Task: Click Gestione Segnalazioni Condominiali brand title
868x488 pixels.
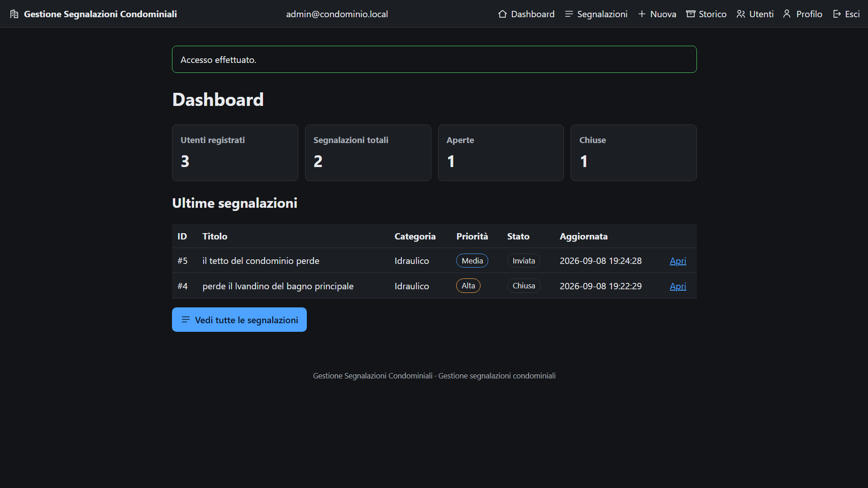Action: pos(100,14)
